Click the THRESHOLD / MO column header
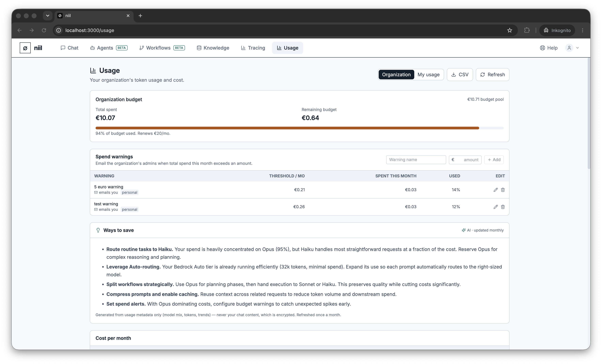The height and width of the screenshot is (364, 602). (287, 176)
